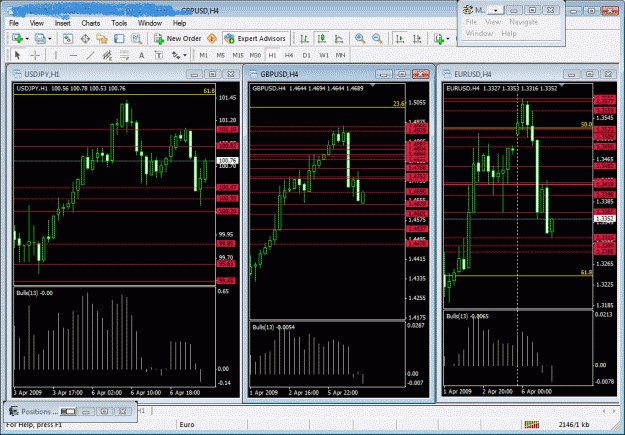Open the Strategy Tester magnifier icon
Screen dimensions: 625x435
coord(136,39)
